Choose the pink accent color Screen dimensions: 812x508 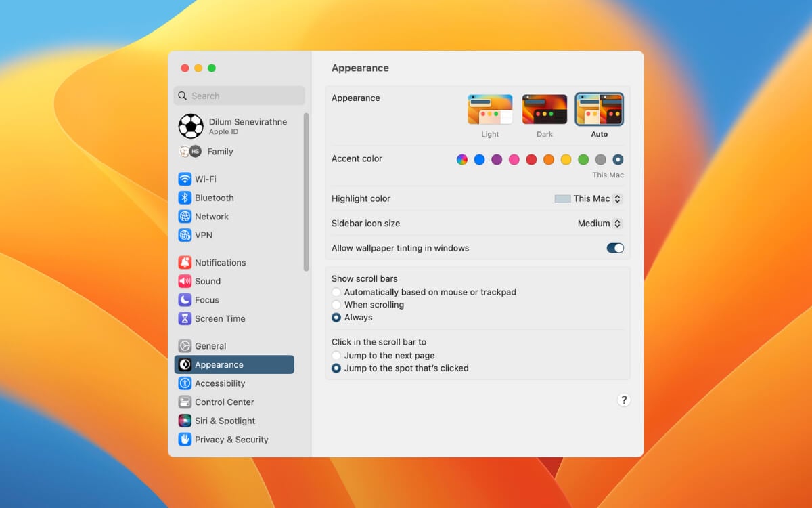(x=514, y=160)
